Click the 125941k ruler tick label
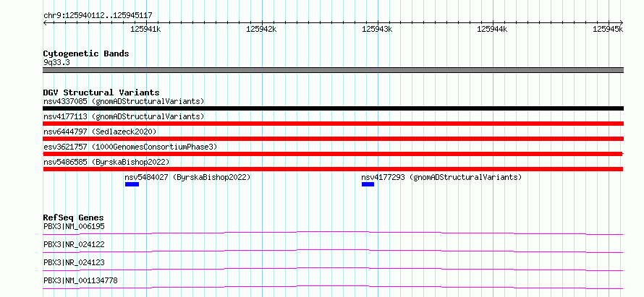Image resolution: width=644 pixels, height=297 pixels. click(x=145, y=29)
